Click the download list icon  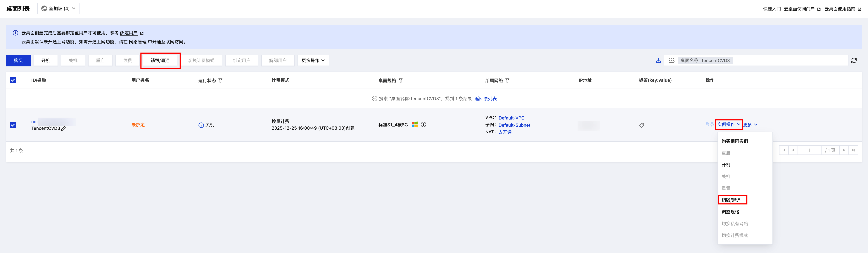pos(658,61)
